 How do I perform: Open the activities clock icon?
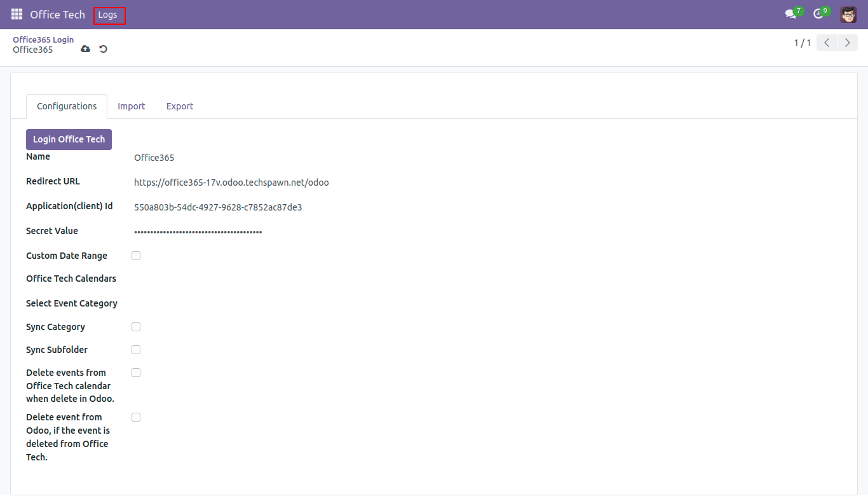pyautogui.click(x=818, y=14)
